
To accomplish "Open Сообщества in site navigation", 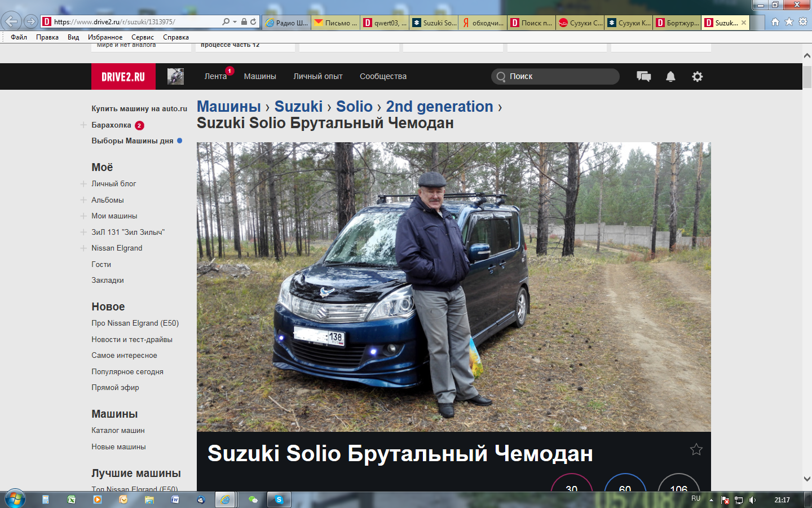I will point(383,76).
